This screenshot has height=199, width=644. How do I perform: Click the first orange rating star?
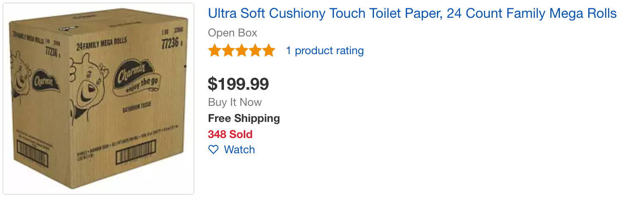[215, 51]
